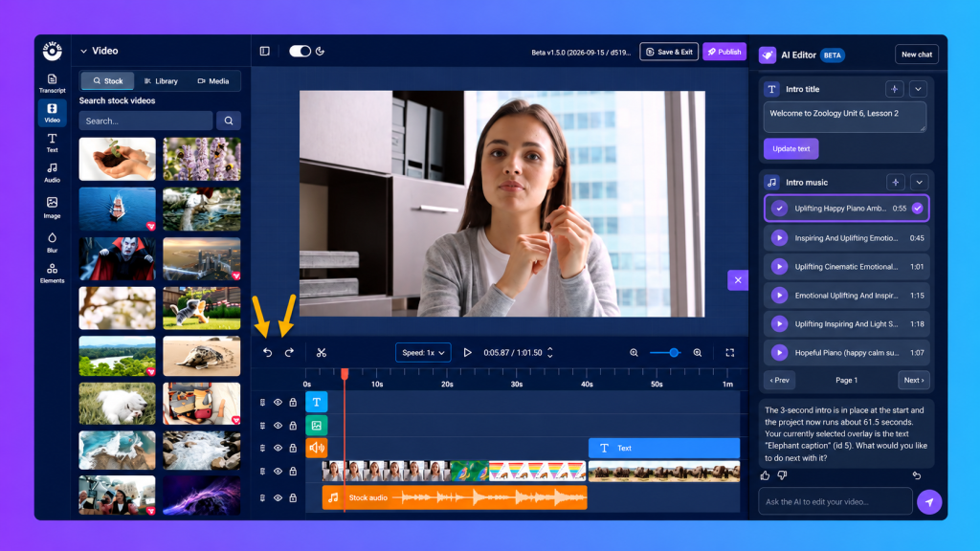Screen dimensions: 980x551
Task: Select the Stock audio clip
Action: (455, 497)
